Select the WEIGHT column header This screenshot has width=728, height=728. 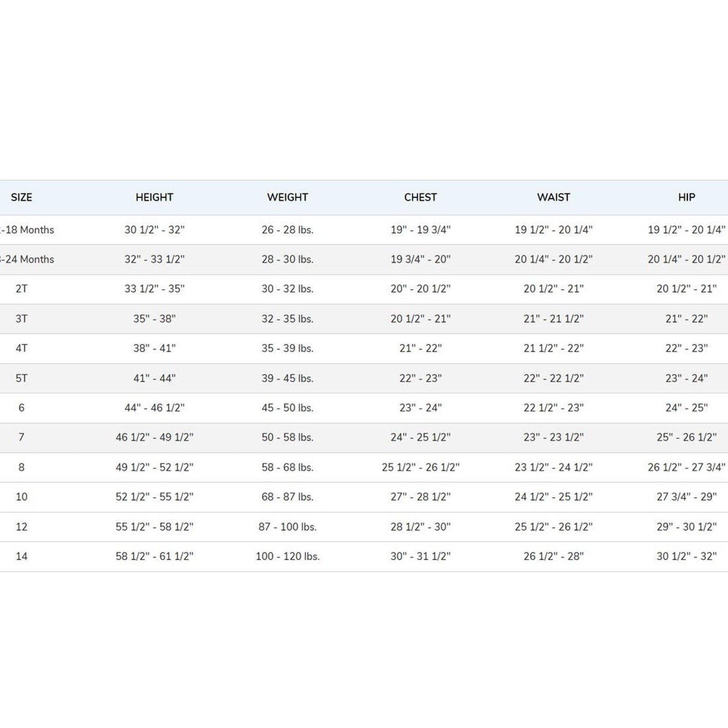click(288, 197)
